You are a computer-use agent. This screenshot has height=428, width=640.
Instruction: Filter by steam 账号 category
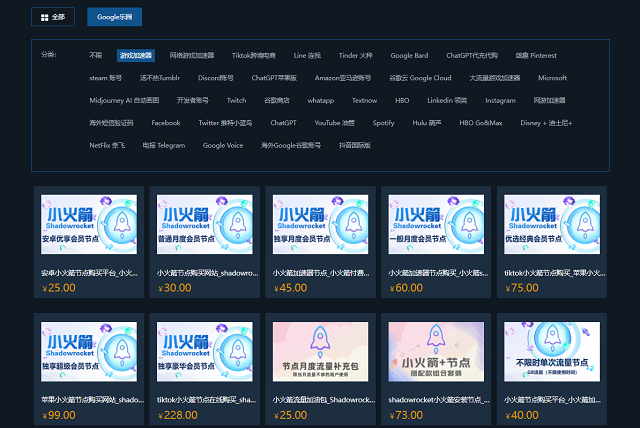[105, 78]
